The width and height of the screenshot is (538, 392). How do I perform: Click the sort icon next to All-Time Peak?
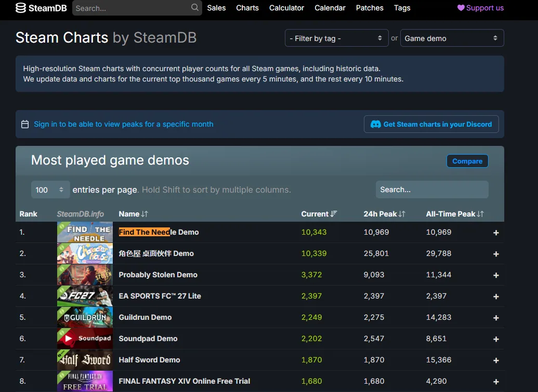[480, 214]
